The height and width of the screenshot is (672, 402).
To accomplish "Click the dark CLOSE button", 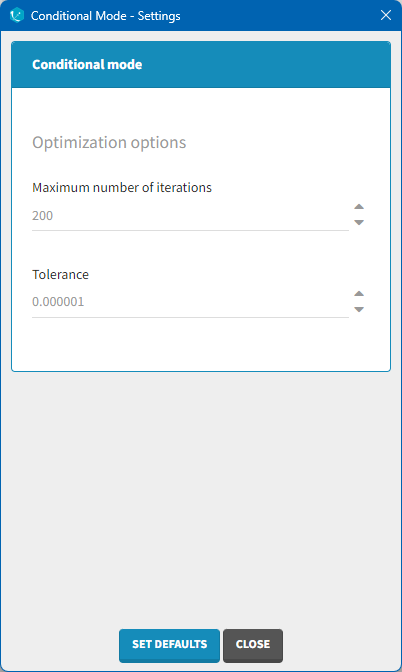I will point(253,645).
